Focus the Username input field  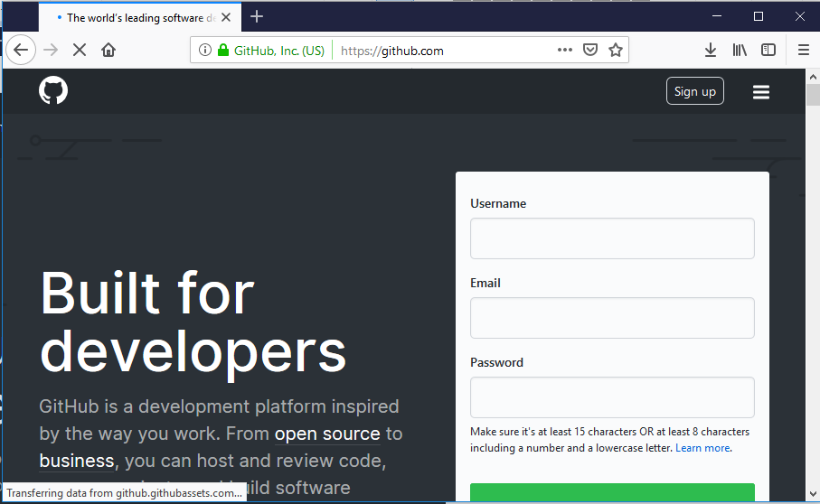tap(612, 238)
